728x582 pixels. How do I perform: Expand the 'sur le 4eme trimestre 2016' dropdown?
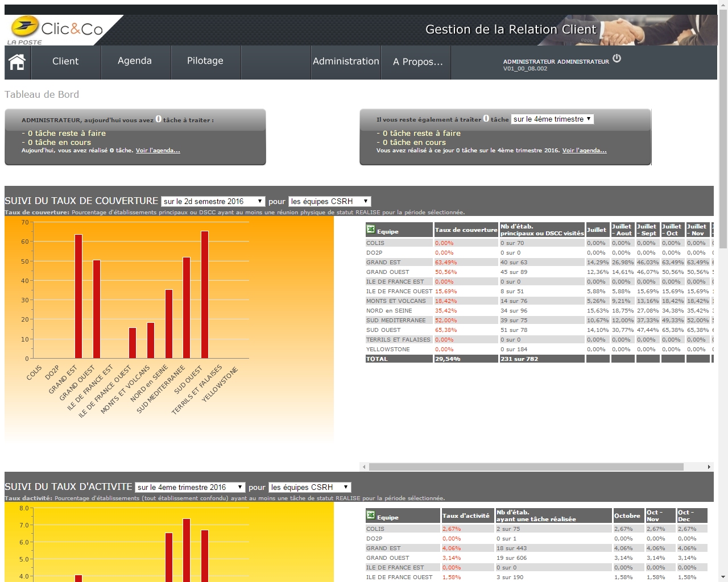click(x=190, y=488)
